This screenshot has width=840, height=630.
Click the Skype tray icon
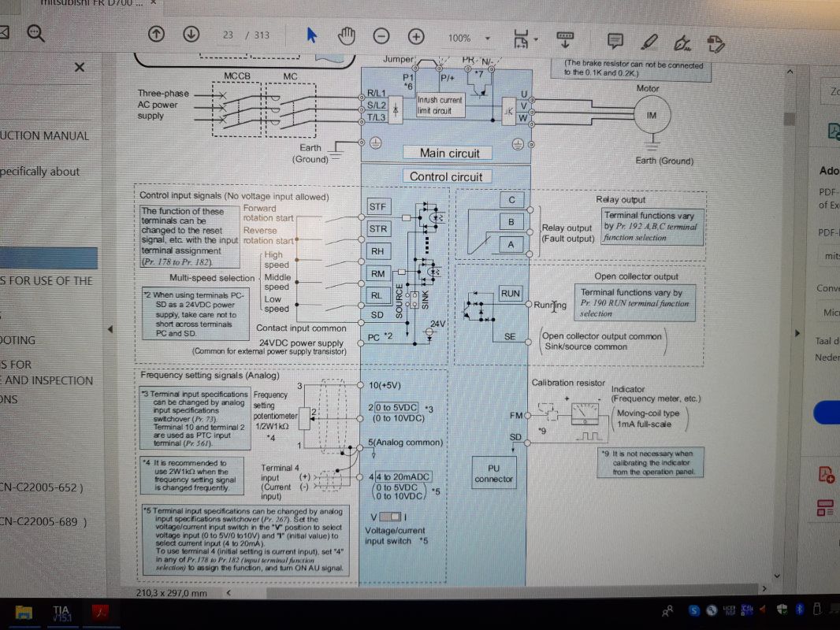693,610
